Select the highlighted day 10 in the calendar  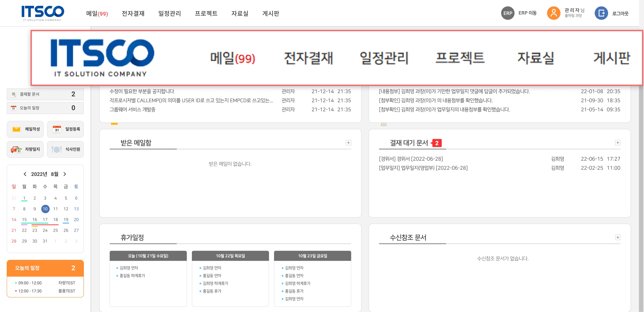(x=45, y=209)
